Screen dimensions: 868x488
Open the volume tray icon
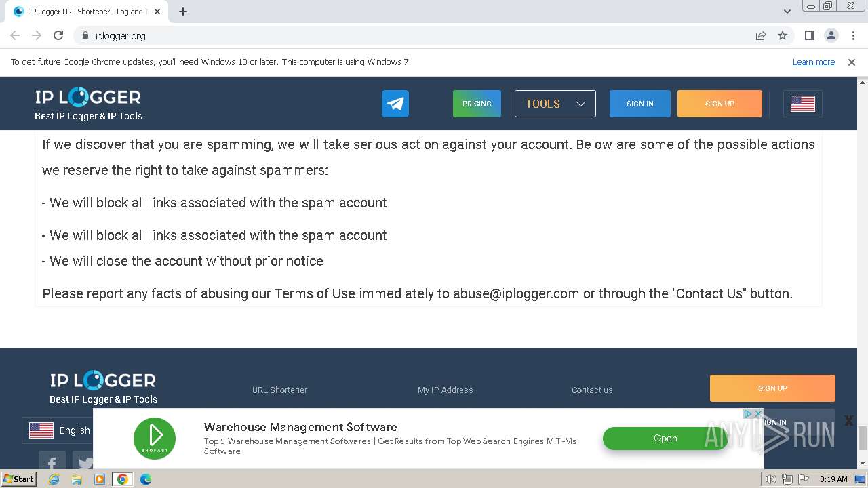[x=771, y=479]
